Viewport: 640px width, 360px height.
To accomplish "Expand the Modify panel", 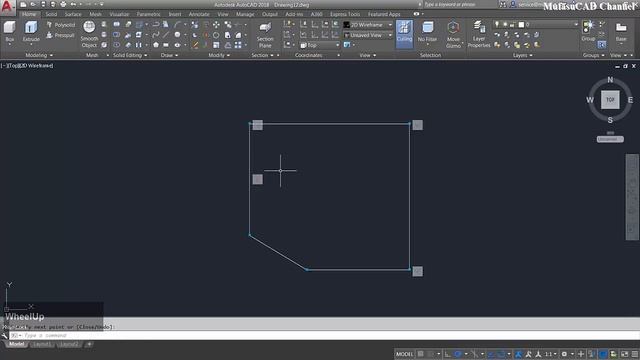I will tap(219, 55).
